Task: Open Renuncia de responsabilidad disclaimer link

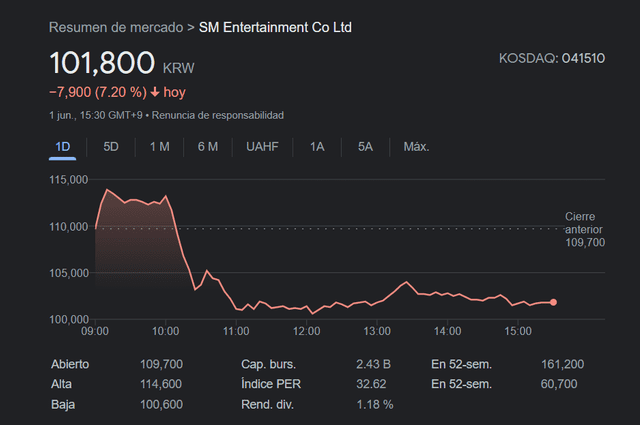Action: point(218,116)
